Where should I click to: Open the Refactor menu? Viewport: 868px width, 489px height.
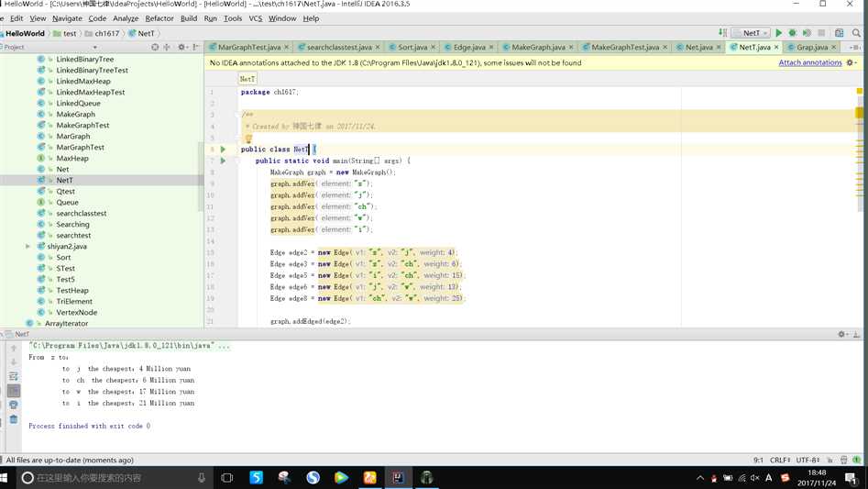(x=159, y=18)
